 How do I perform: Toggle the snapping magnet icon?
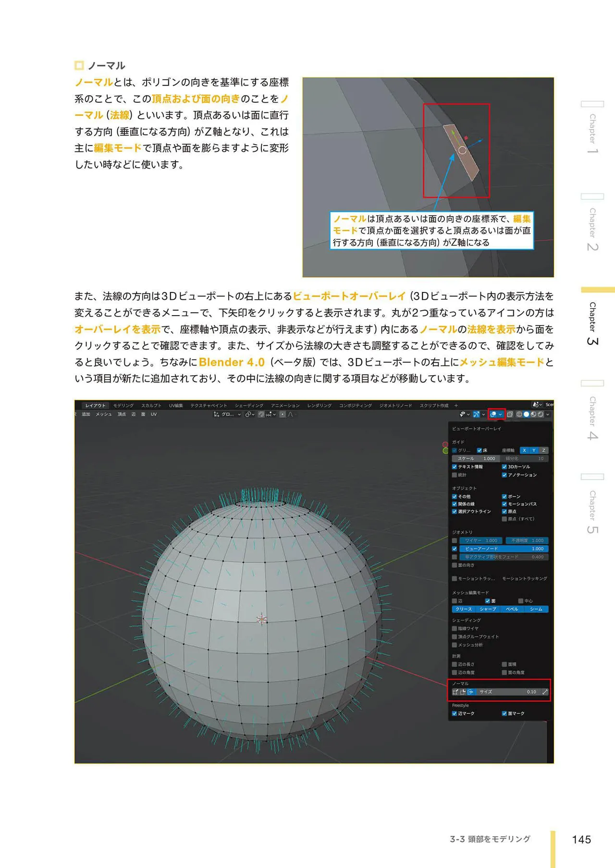(261, 414)
